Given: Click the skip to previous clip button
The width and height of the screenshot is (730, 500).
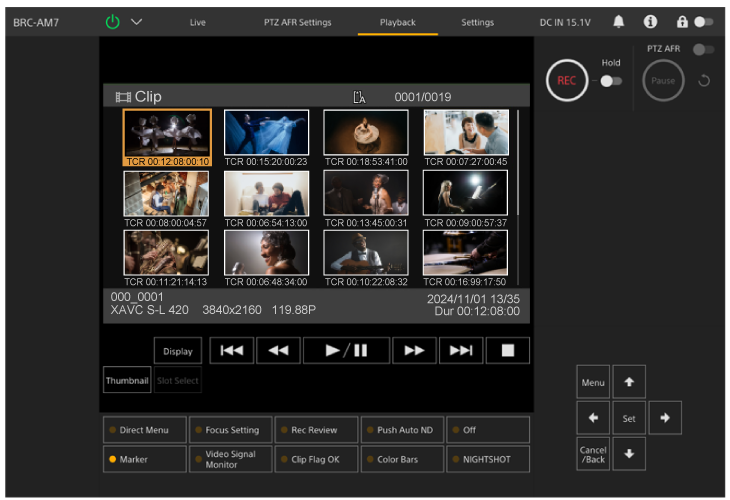Looking at the screenshot, I should (x=231, y=351).
